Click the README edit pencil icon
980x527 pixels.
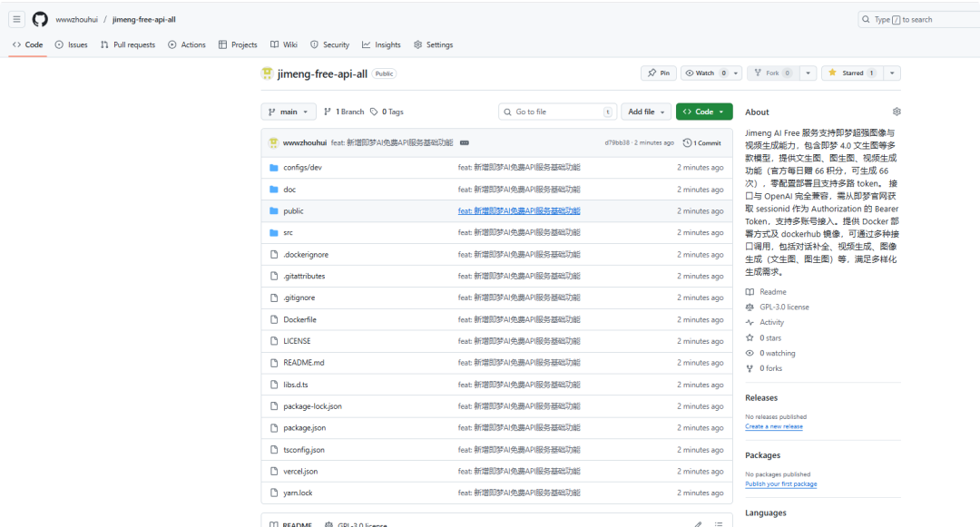coord(698,524)
